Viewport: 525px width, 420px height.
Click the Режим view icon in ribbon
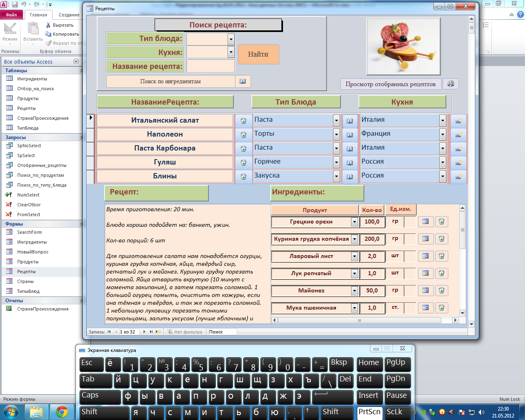tap(10, 29)
